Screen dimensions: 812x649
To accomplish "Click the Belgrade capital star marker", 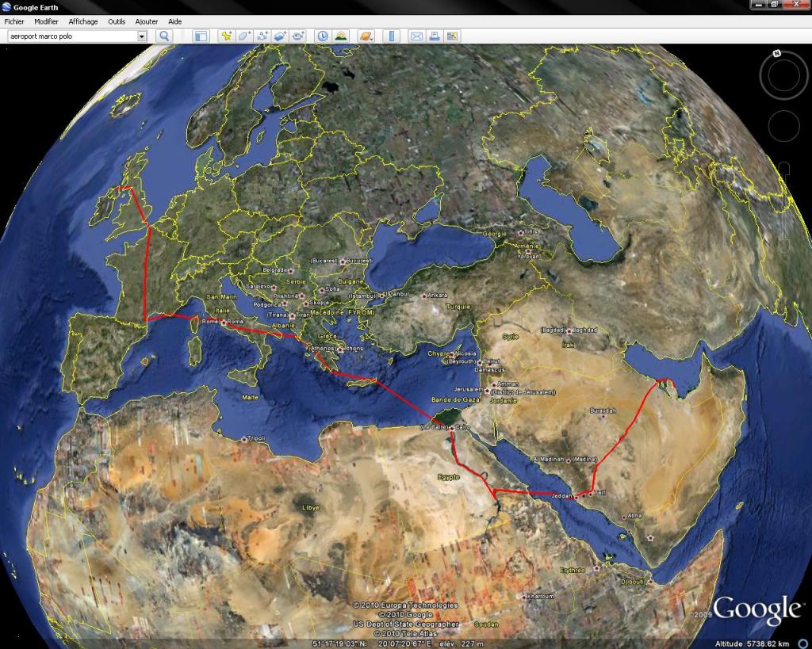I will click(291, 271).
